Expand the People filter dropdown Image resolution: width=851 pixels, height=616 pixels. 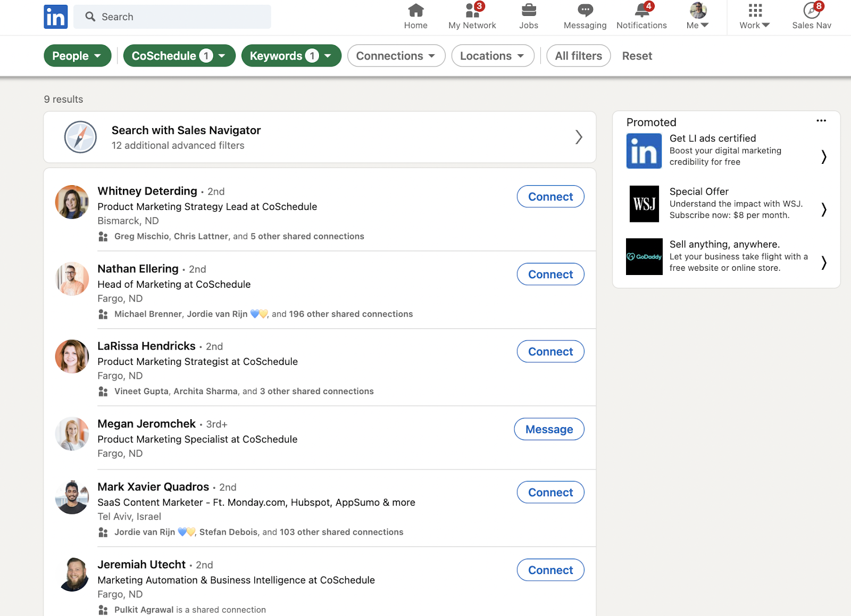[77, 56]
